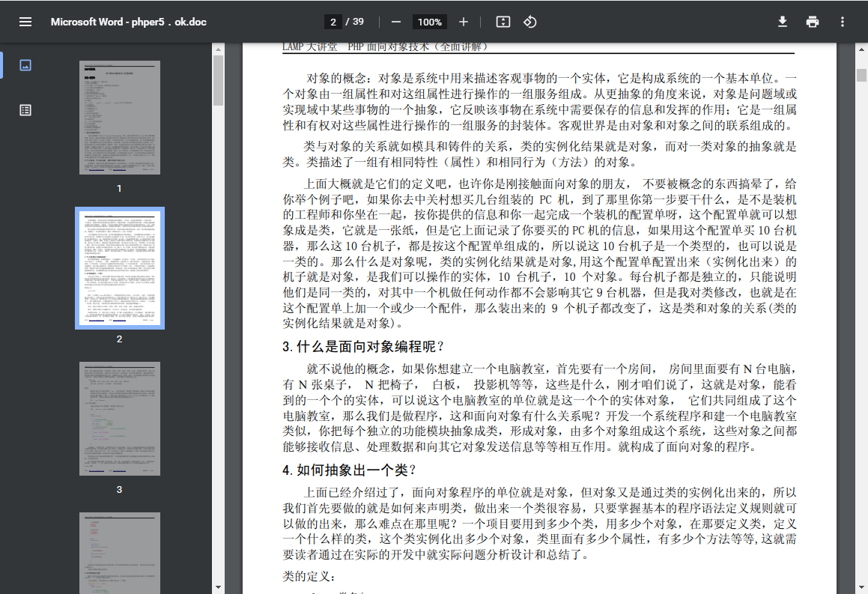Click heading '3. 什么是面向对象编程呢?'
868x594 pixels.
pos(363,347)
